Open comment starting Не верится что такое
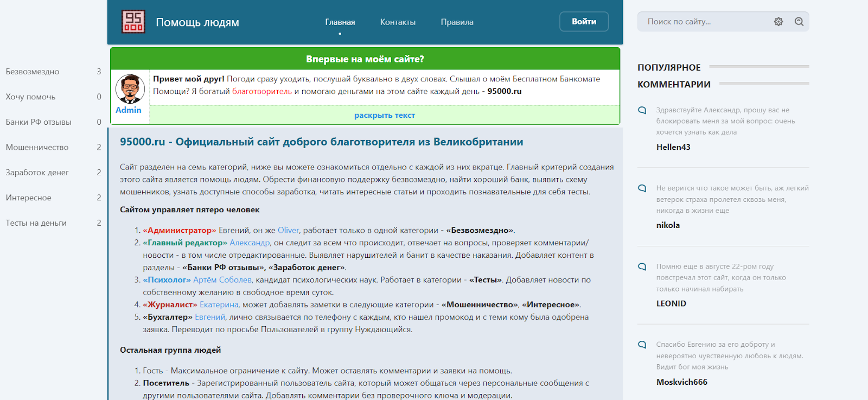This screenshot has height=400, width=868. pos(732,199)
